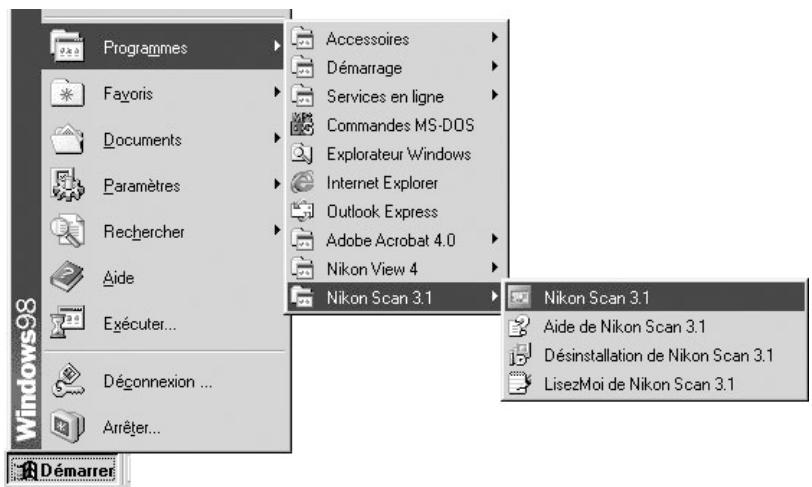This screenshot has height=487, width=812.
Task: Click the Nikon View 4 label
Action: point(372,269)
